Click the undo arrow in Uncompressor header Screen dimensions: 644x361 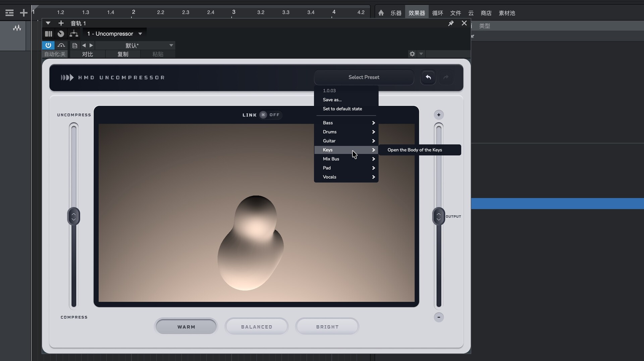(x=428, y=77)
